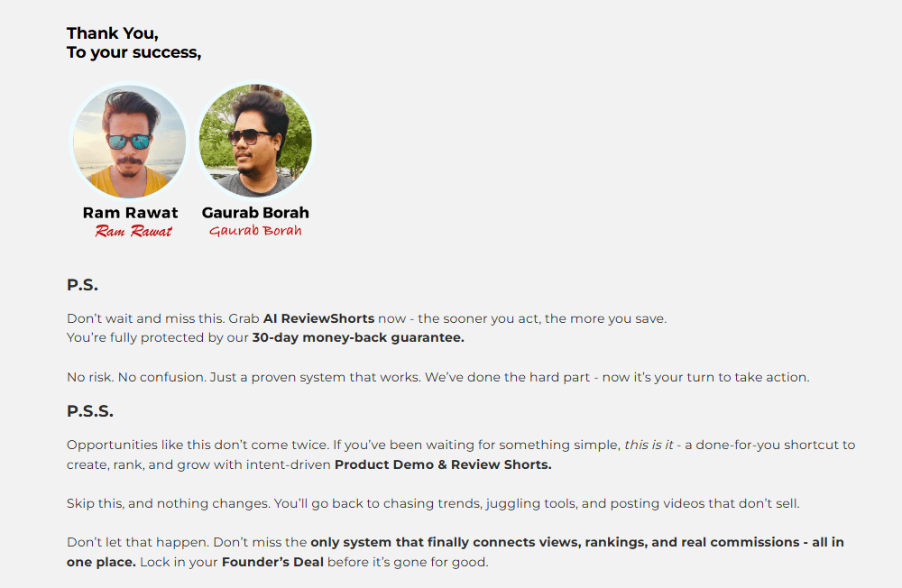
Task: Click the P.S.S. heading
Action: point(89,411)
